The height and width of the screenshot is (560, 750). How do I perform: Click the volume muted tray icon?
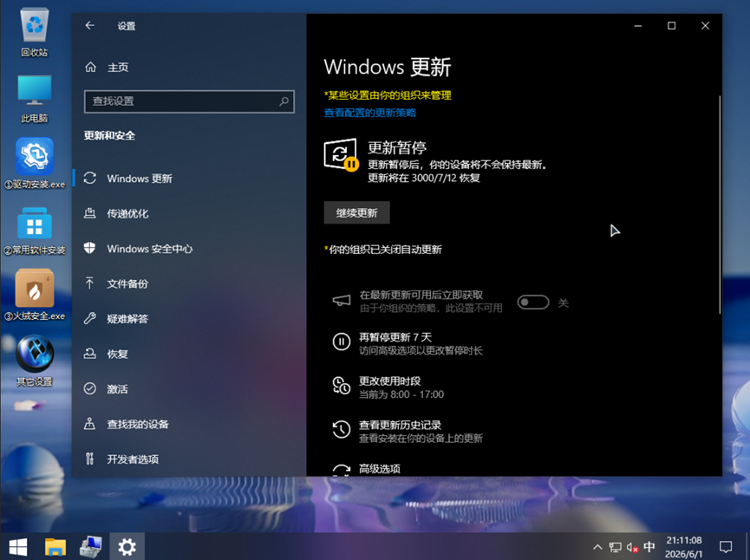coord(632,547)
